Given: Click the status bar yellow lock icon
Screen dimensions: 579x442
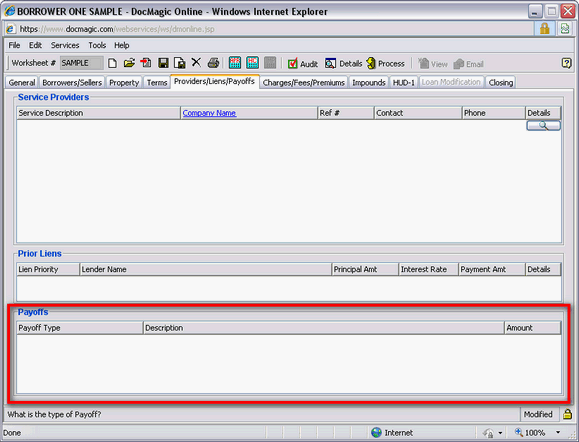Looking at the screenshot, I should [x=568, y=414].
